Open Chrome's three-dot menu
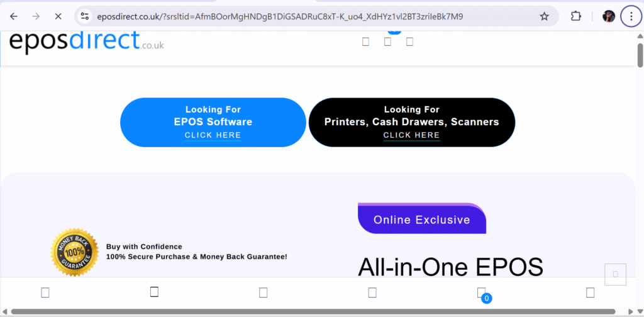 (x=631, y=16)
